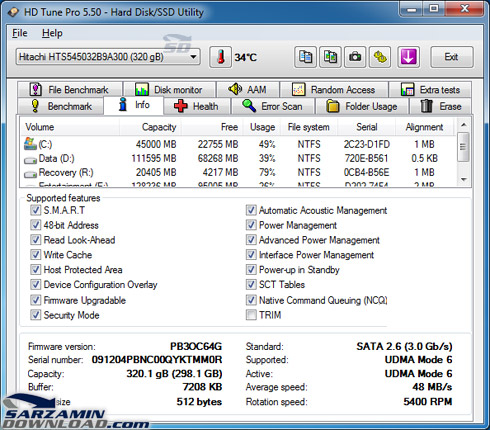Enable the TRIM checkbox
Screen dimensions: 490x430
click(251, 315)
